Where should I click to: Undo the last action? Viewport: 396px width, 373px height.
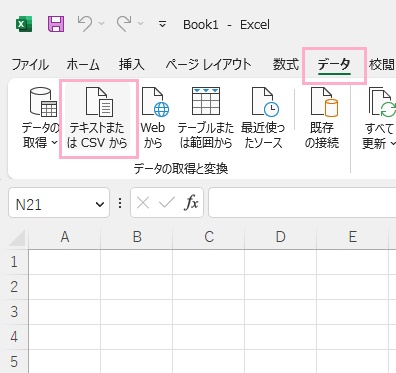pyautogui.click(x=85, y=24)
